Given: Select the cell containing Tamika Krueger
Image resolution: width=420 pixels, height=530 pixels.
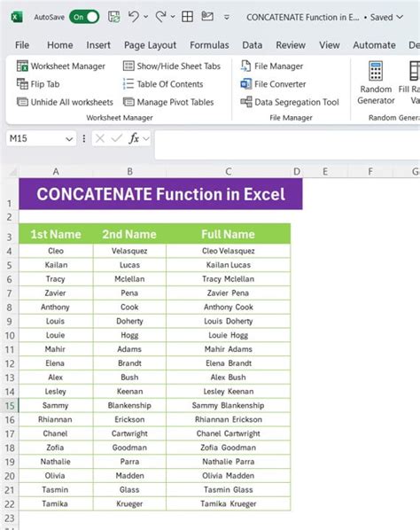Looking at the screenshot, I should [229, 503].
